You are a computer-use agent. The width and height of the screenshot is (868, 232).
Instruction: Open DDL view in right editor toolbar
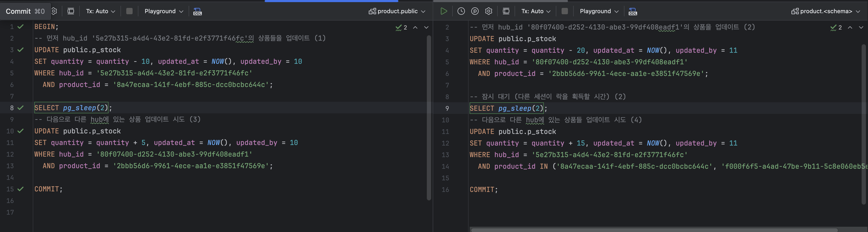[633, 11]
